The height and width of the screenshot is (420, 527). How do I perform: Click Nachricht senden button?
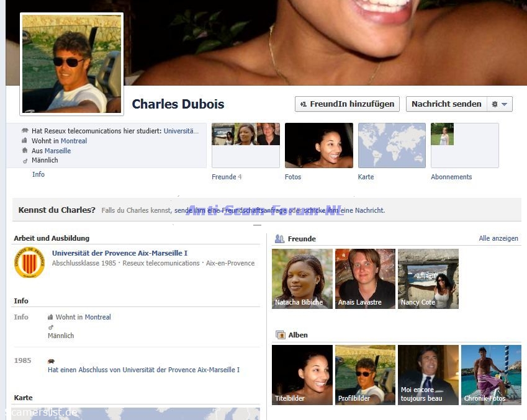[x=446, y=104]
